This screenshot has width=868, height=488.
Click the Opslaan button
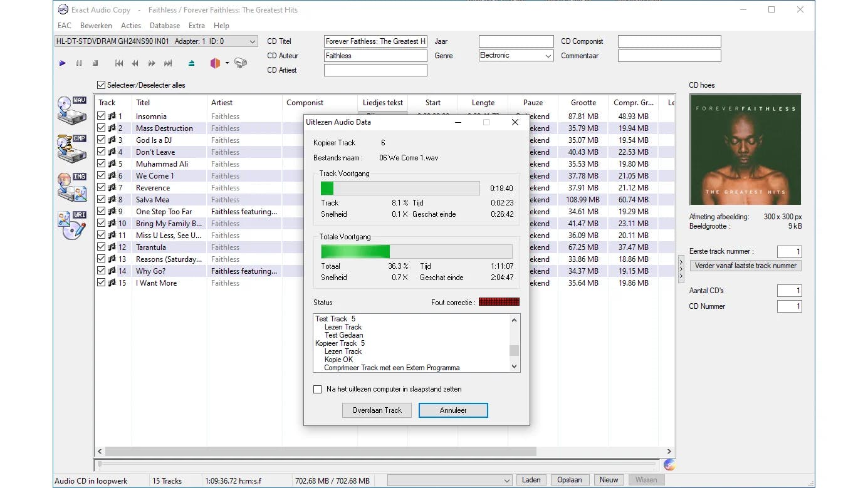[570, 480]
